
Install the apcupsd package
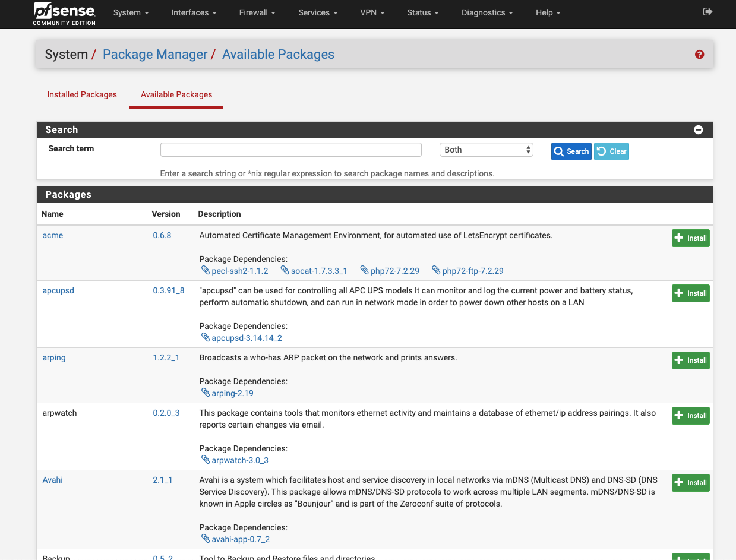690,293
